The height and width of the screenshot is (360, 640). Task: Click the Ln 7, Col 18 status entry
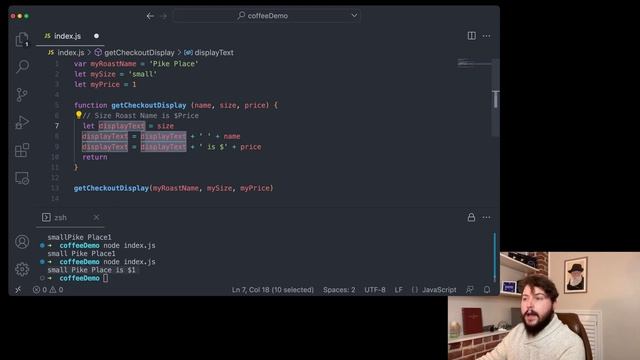pos(273,290)
